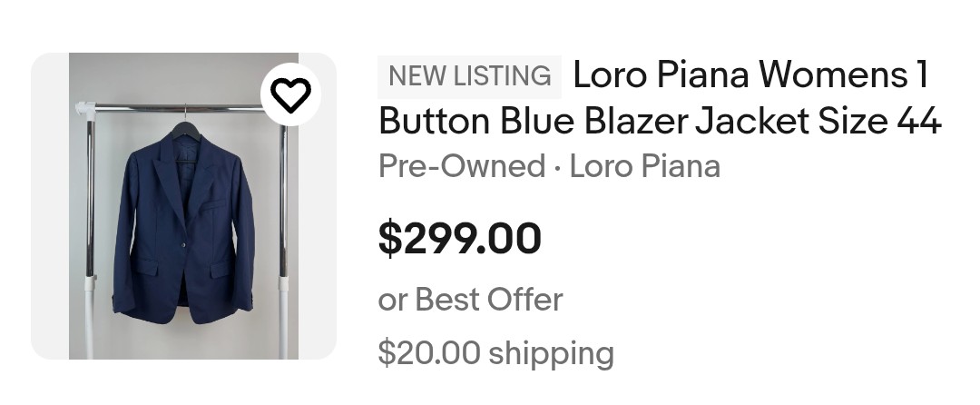Click the blazer's right flap pocket in photo
This screenshot has width=980, height=405.
click(x=221, y=270)
